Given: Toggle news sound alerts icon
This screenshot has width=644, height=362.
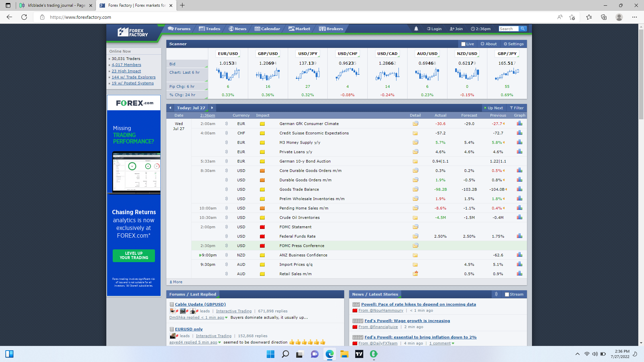Looking at the screenshot, I should click(x=496, y=294).
